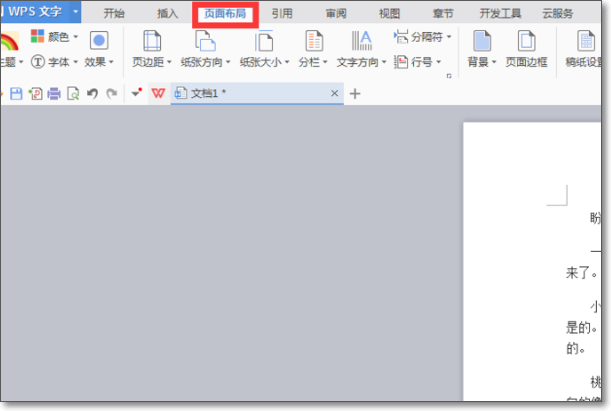Click the 字体 T circle icon
The width and height of the screenshot is (611, 411).
pyautogui.click(x=38, y=62)
